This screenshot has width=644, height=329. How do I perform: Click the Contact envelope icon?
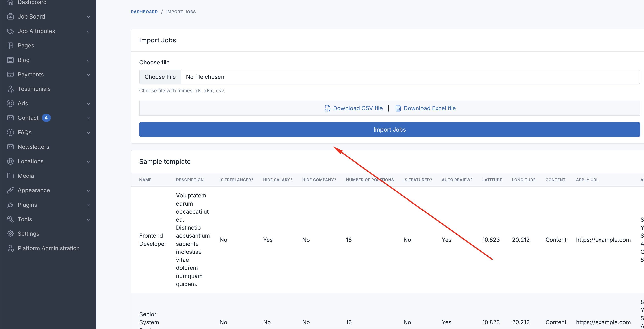[x=10, y=118]
